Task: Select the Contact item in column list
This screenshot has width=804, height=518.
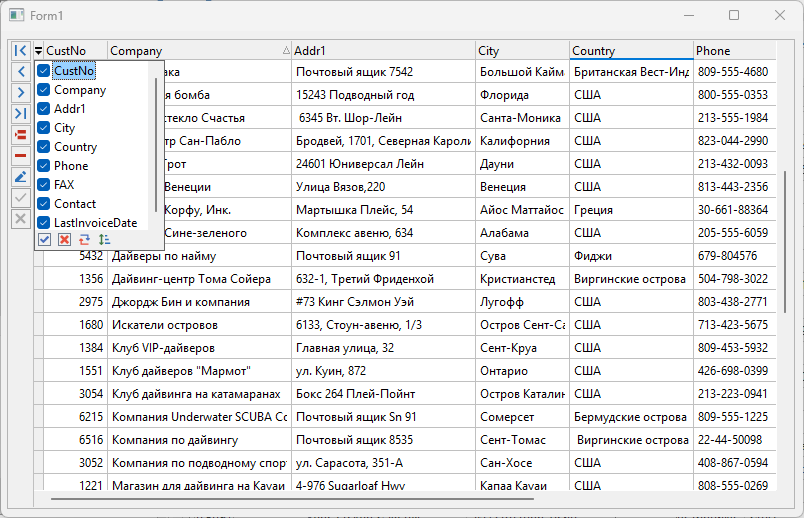Action: point(75,204)
